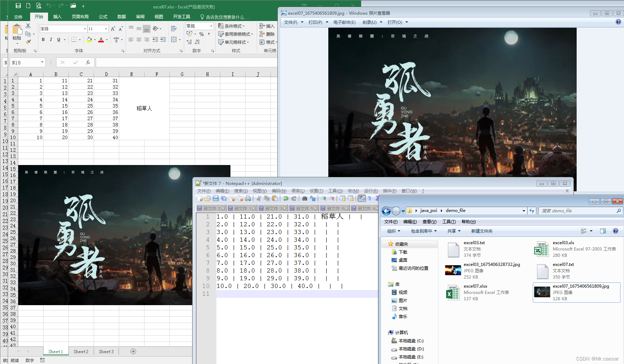The image size is (624, 364).
Task: Expand 包含到库中 dropdown in Explorer
Action: coord(424,231)
